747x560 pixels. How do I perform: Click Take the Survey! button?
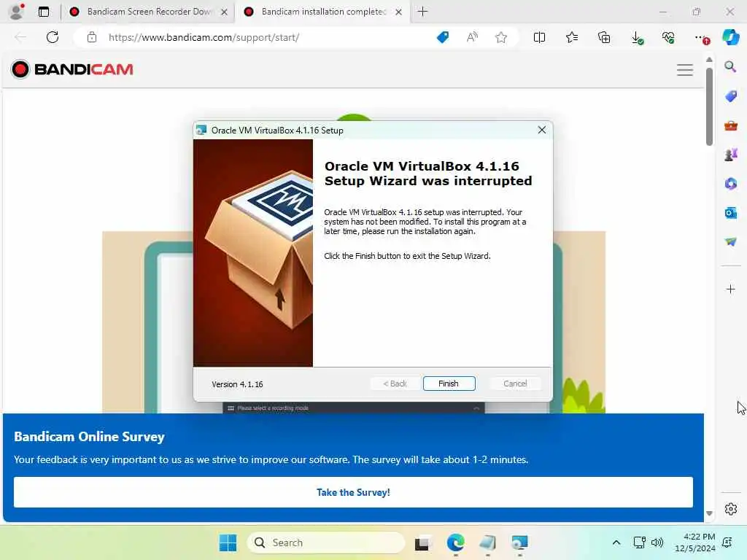[353, 492]
